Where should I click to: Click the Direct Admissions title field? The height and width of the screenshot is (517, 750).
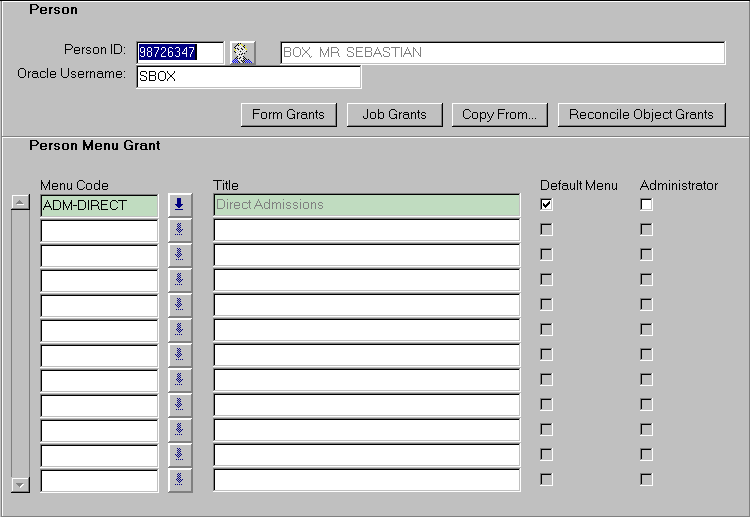(366, 205)
